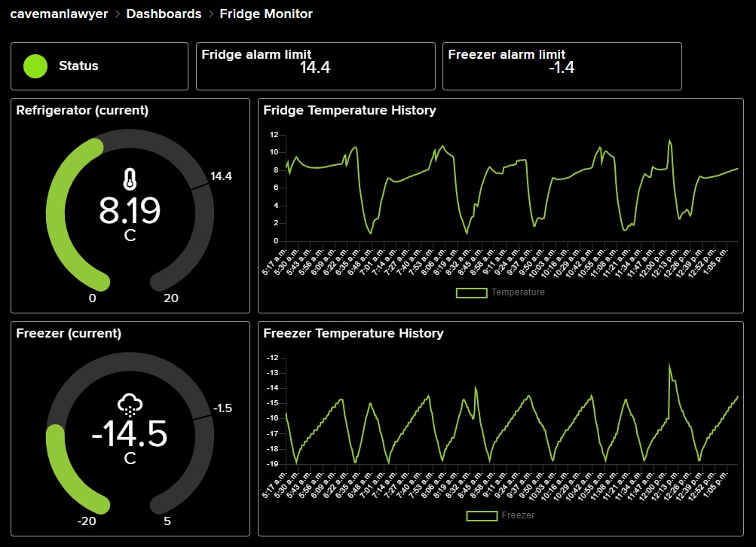The image size is (756, 547).
Task: Click the Temperature legend color box
Action: point(471,292)
